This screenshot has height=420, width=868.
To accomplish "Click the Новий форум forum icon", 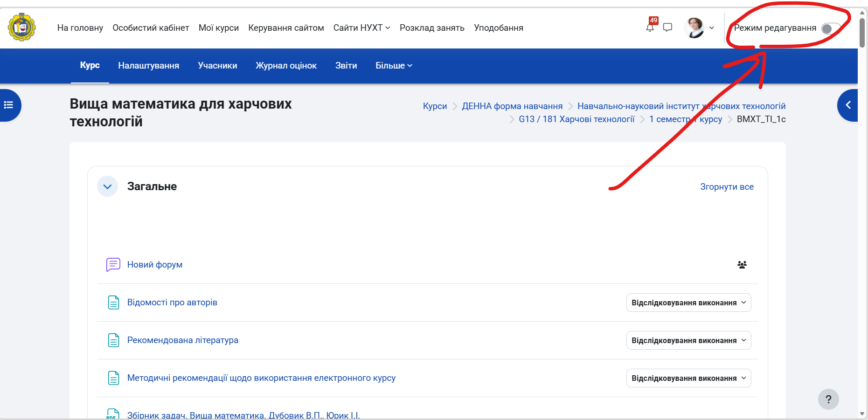I will coord(113,265).
